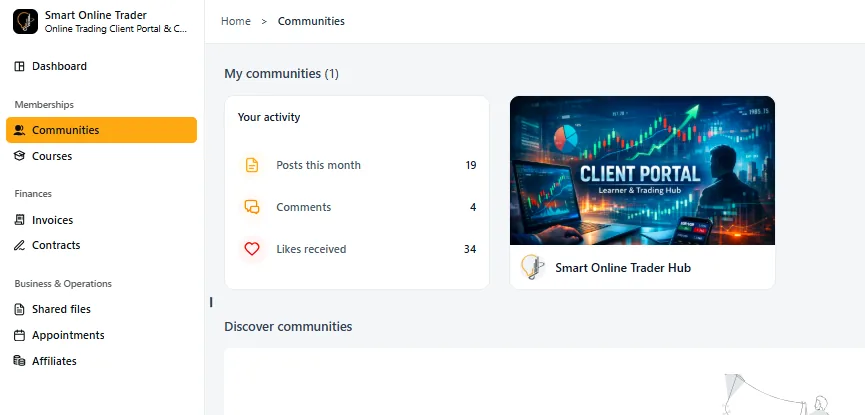Select Communities in the sidebar

tap(102, 130)
